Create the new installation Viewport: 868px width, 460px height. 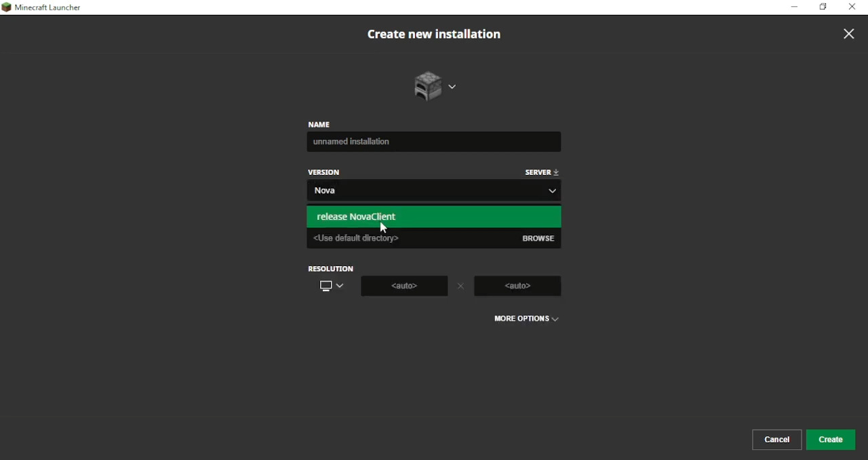831,440
